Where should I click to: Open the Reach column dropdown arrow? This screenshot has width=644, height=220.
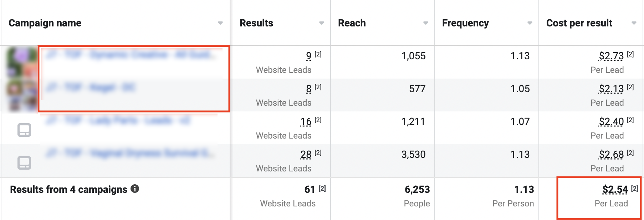coord(425,23)
